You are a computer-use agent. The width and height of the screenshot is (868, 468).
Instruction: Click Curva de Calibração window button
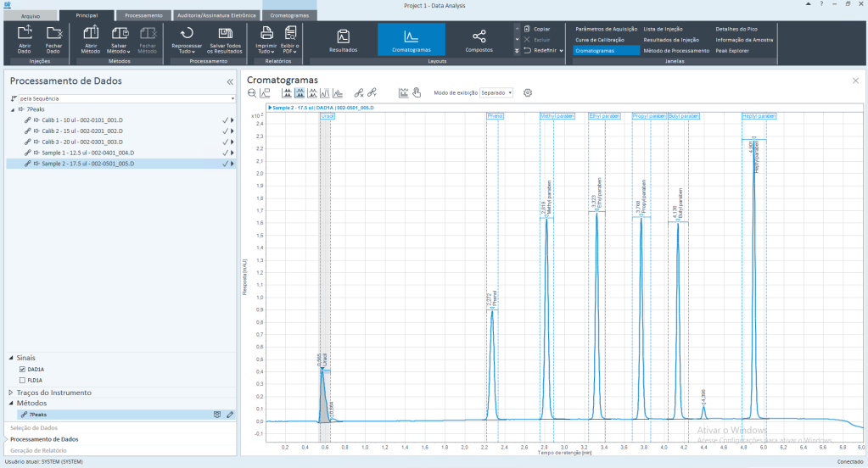coord(600,40)
